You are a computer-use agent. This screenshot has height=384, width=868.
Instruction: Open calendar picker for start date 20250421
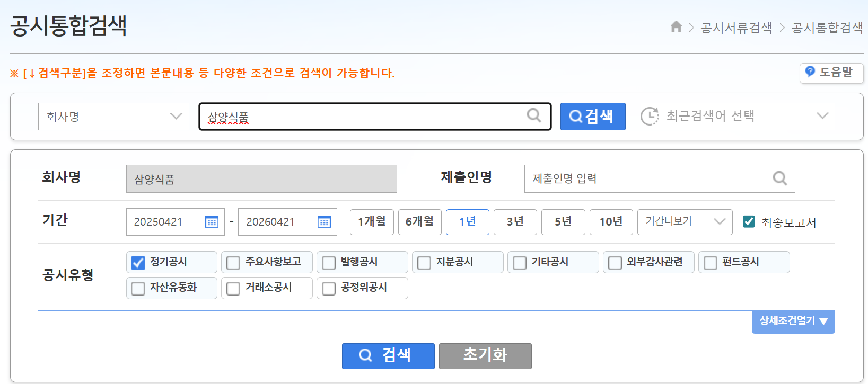tap(212, 222)
